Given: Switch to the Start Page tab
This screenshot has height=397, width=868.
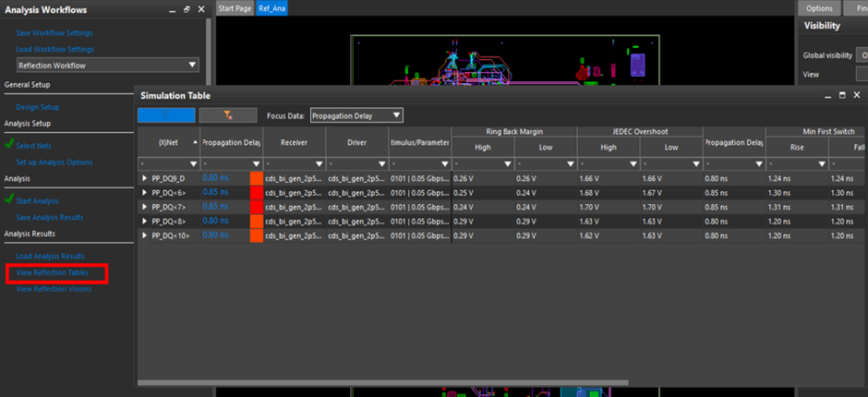Looking at the screenshot, I should coord(235,8).
